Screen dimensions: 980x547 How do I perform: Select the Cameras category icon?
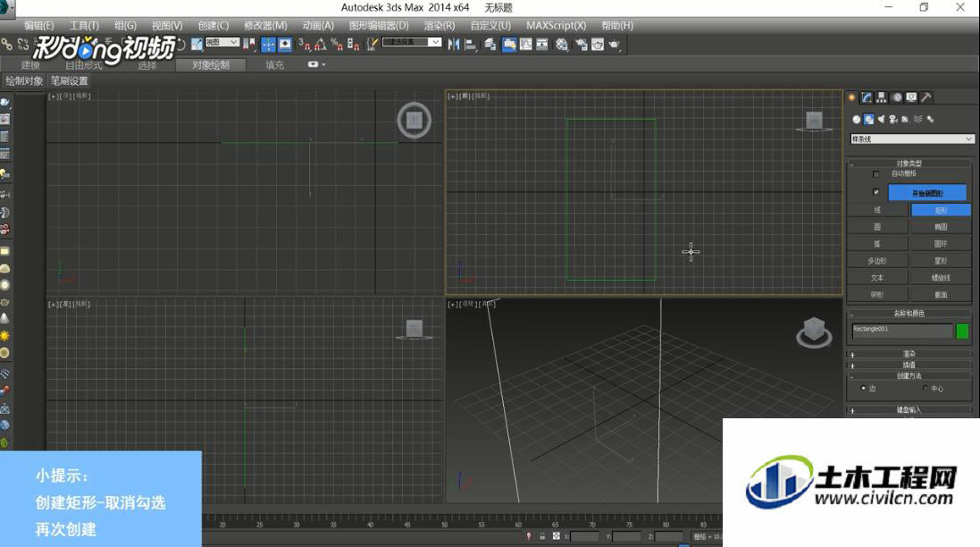point(893,119)
